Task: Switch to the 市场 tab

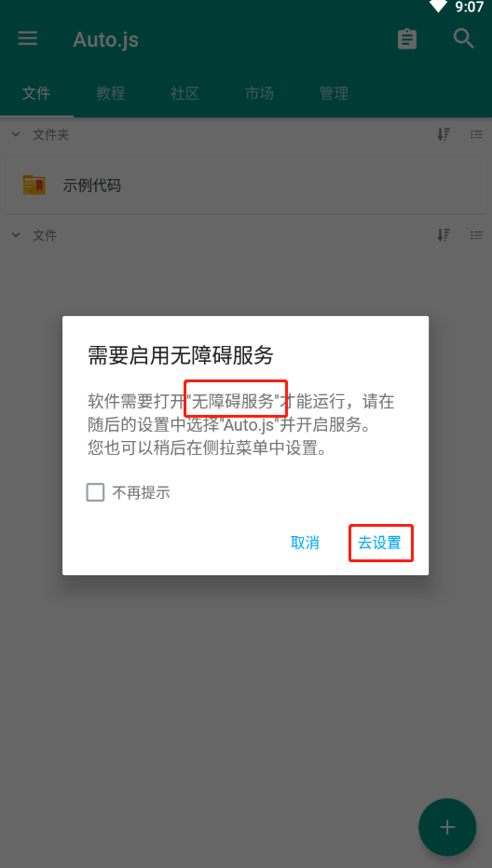Action: (x=259, y=93)
